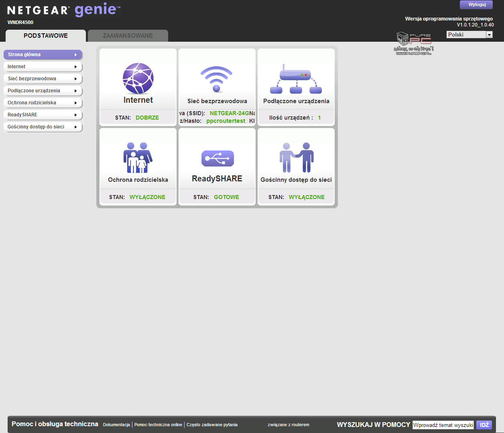
Task: Open Ochrona rodzicielska in the sidebar
Action: tap(43, 103)
